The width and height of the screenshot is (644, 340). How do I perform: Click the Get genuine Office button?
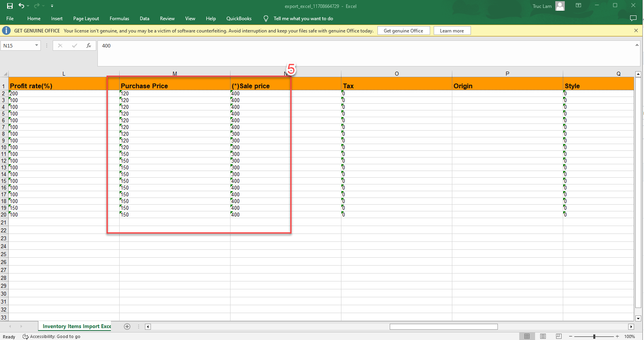pos(403,31)
